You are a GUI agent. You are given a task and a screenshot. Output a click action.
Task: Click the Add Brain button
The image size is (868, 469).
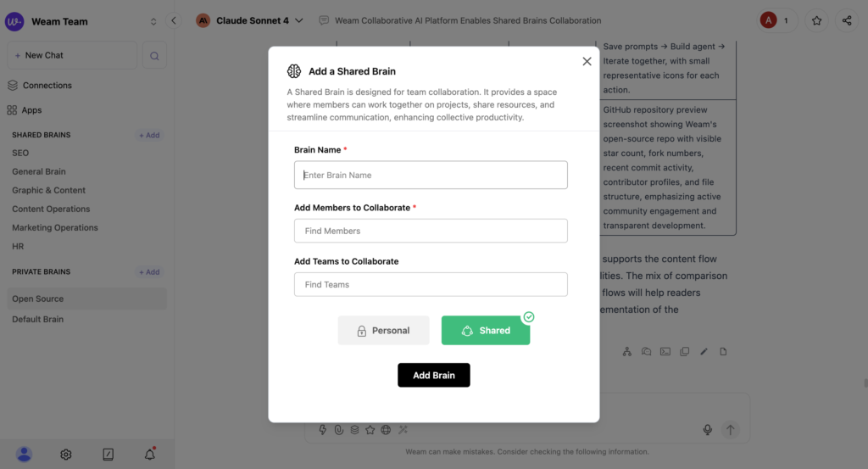(434, 375)
